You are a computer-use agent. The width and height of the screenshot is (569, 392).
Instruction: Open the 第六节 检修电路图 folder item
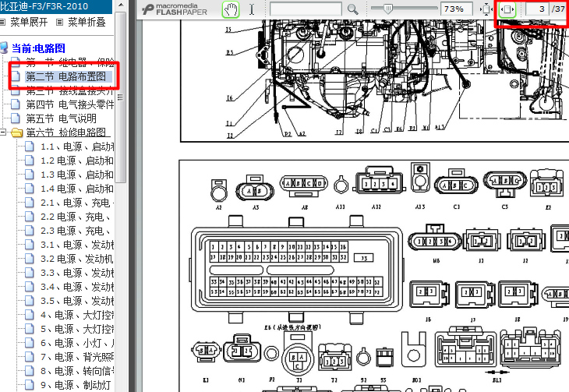65,132
